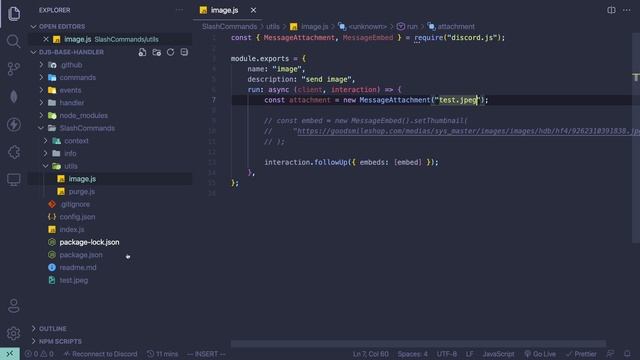Screen dimensions: 640x360
Task: Click the 11 mins time tracker item
Action: (162, 354)
